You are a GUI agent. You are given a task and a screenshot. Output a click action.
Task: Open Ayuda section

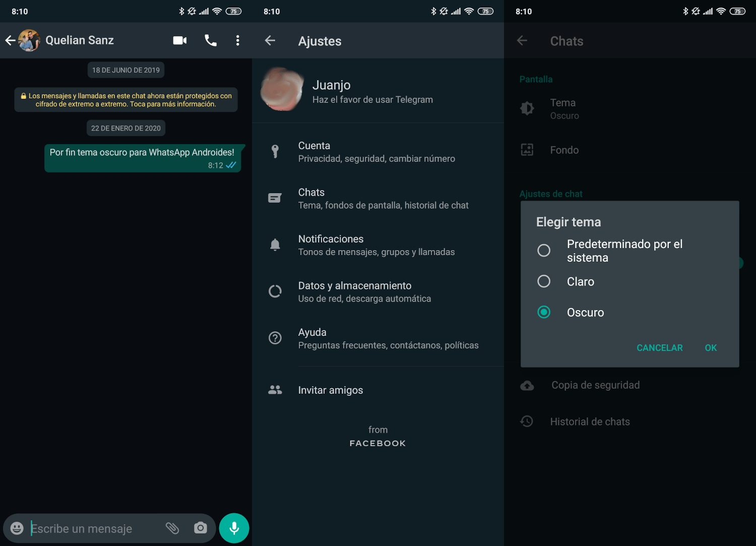tap(378, 338)
